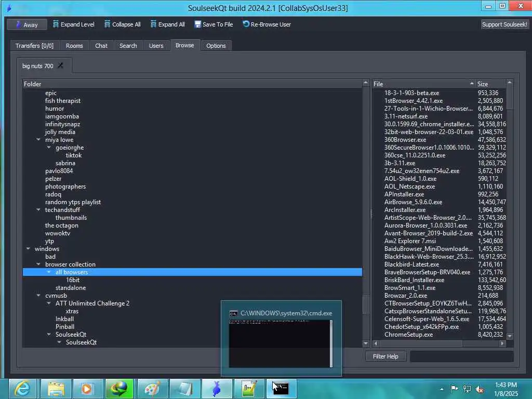This screenshot has width=532, height=399.
Task: Click the command prompt taskbar icon
Action: point(281,389)
